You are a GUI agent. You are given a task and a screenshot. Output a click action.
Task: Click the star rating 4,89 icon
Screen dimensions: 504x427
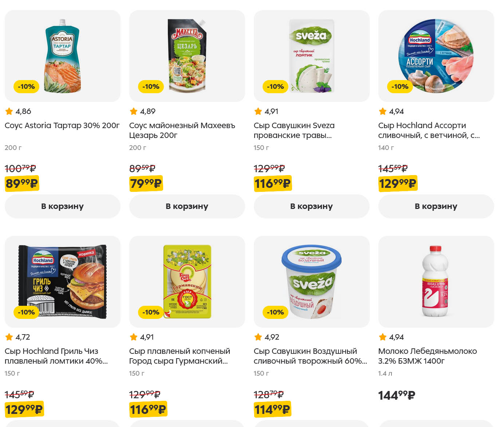coord(134,111)
